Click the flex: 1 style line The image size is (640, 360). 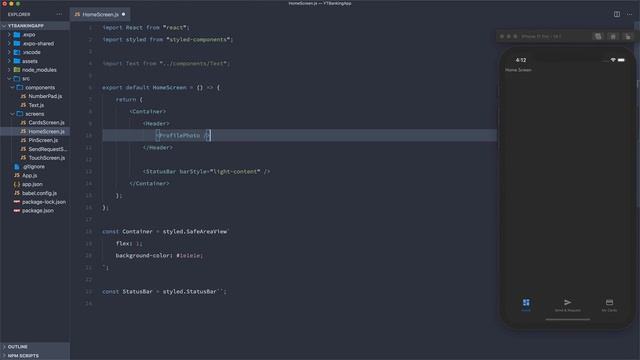pos(129,243)
